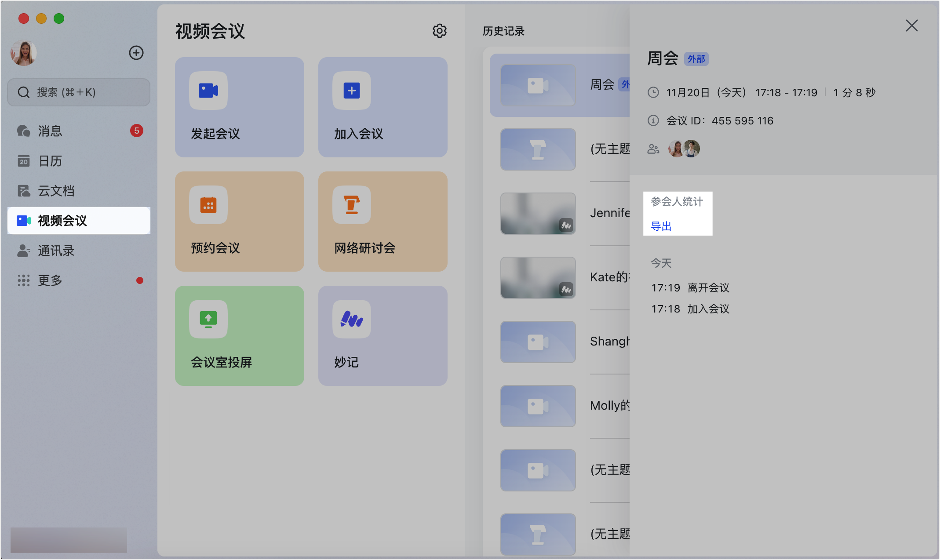Click the red dot beside 更多

(x=140, y=280)
